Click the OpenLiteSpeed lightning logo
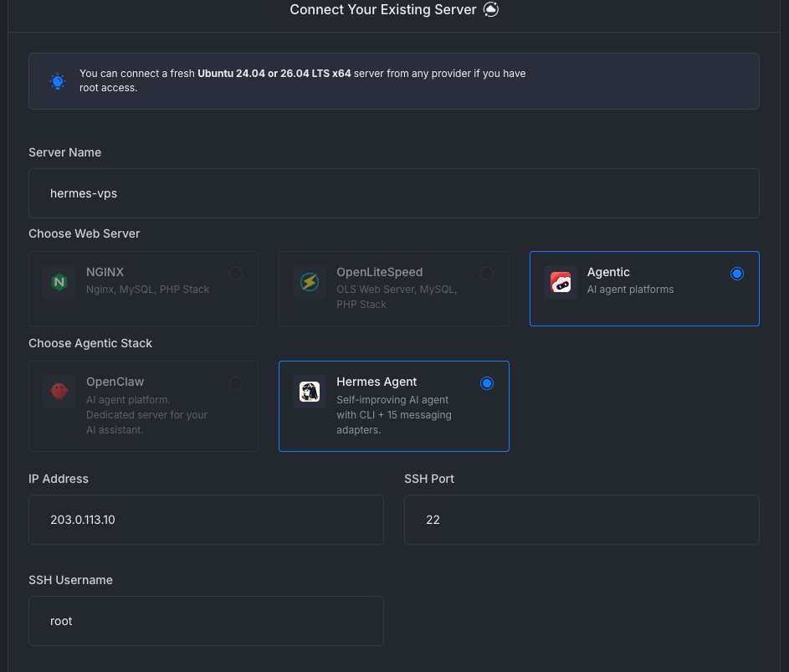The width and height of the screenshot is (789, 672). [x=310, y=282]
